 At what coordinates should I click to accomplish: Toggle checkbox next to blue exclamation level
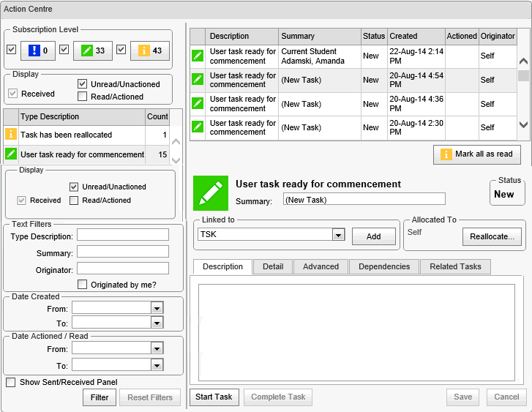(x=11, y=50)
